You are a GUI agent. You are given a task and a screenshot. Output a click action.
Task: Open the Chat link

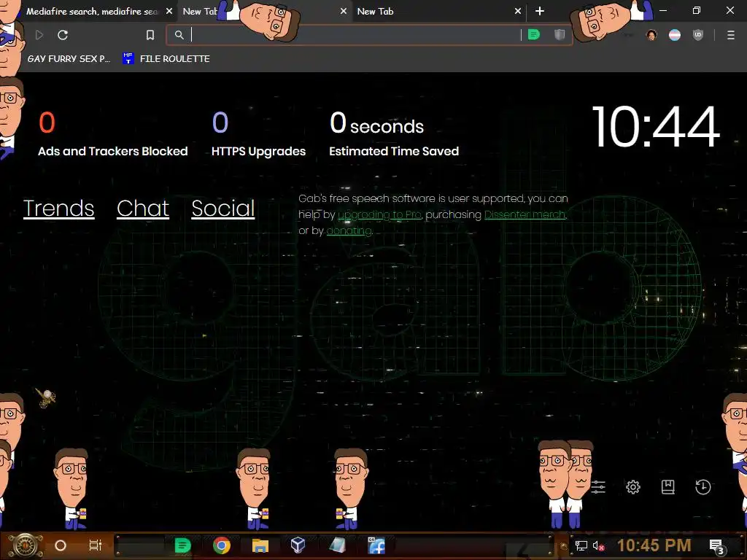tap(143, 209)
